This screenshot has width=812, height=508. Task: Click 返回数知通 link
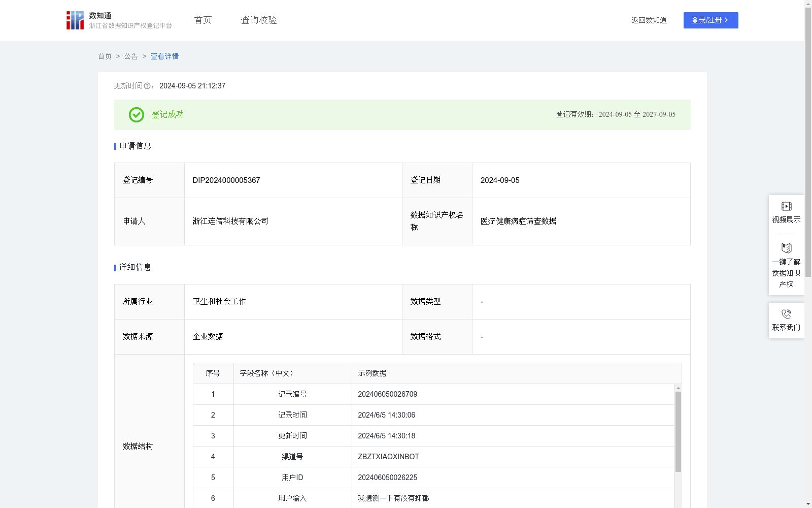(x=649, y=20)
